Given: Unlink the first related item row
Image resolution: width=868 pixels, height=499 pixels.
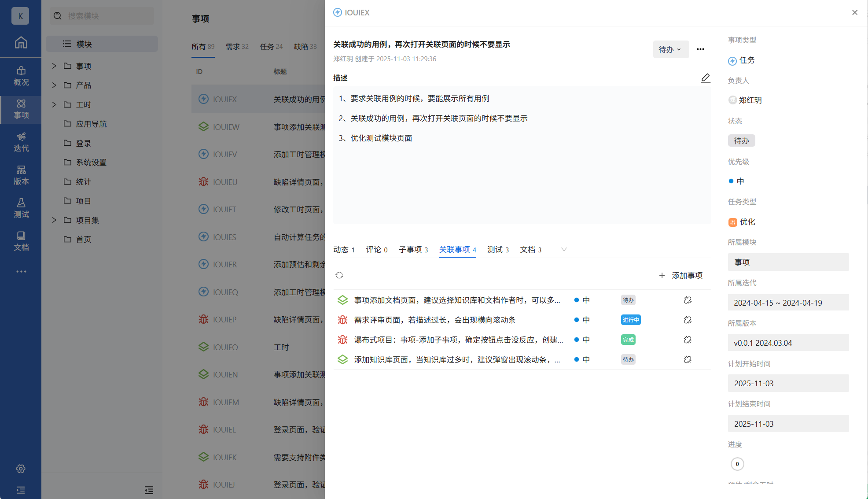Looking at the screenshot, I should 688,300.
